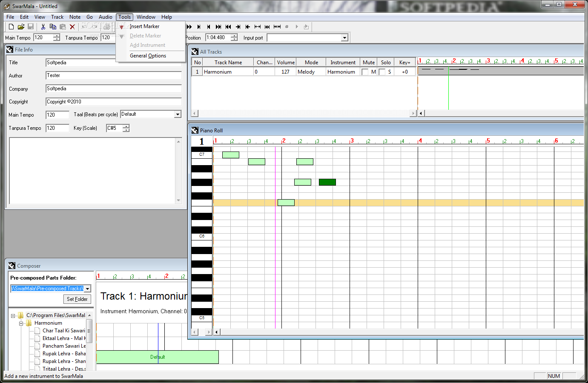Choose Insert Marker from Tools menu
This screenshot has width=588, height=383.
(144, 26)
